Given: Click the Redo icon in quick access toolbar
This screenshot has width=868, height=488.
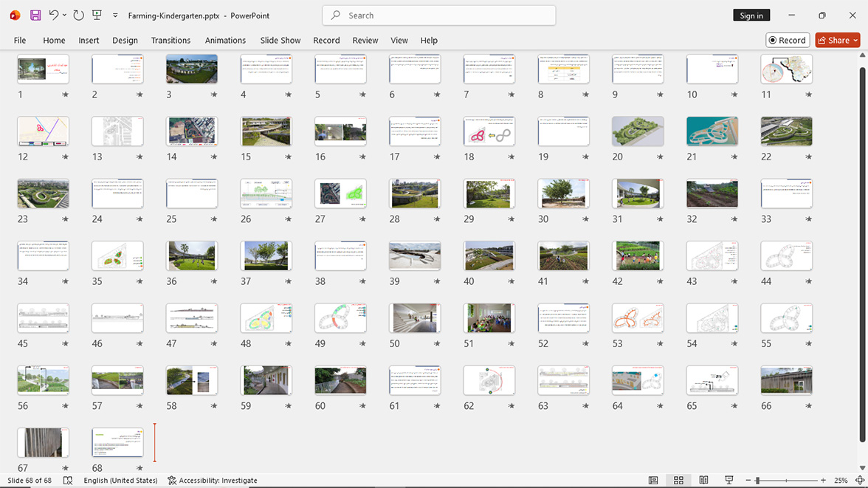Looking at the screenshot, I should point(78,16).
